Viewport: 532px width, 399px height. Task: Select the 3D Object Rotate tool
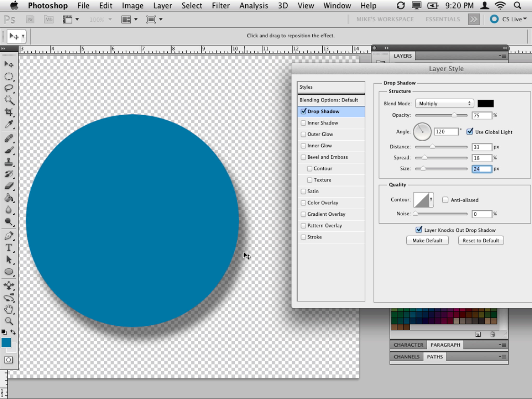click(9, 285)
